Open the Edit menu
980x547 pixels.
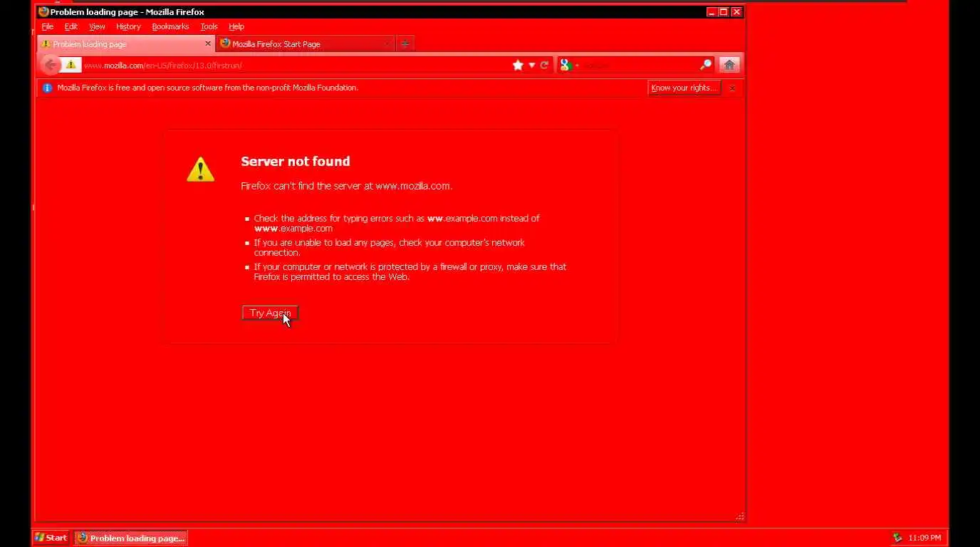point(71,26)
